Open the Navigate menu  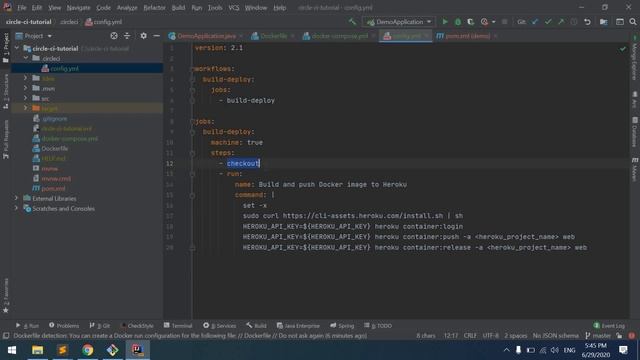pyautogui.click(x=78, y=8)
